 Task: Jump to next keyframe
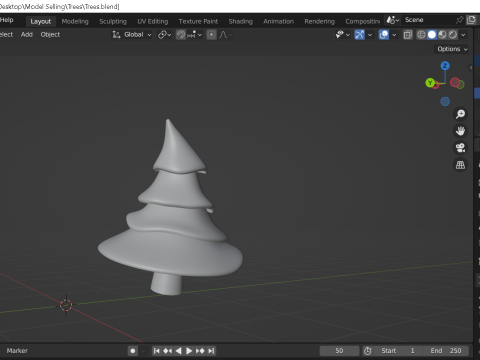click(200, 351)
